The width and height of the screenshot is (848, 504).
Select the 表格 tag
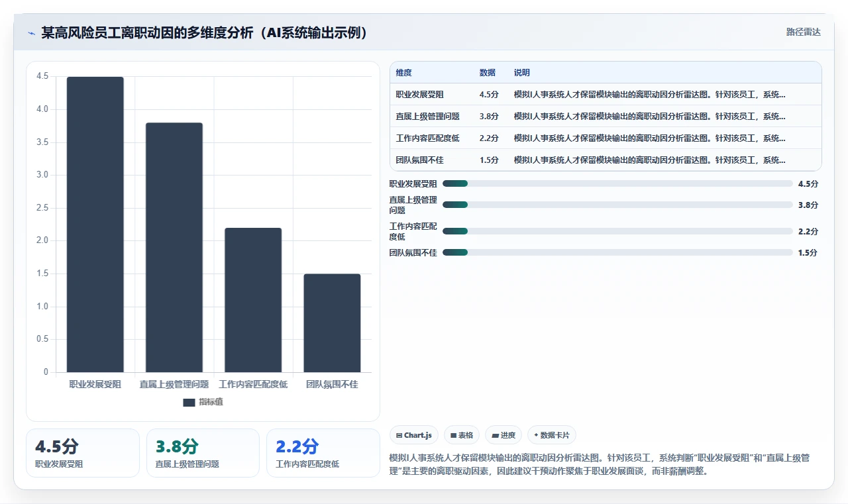(462, 435)
